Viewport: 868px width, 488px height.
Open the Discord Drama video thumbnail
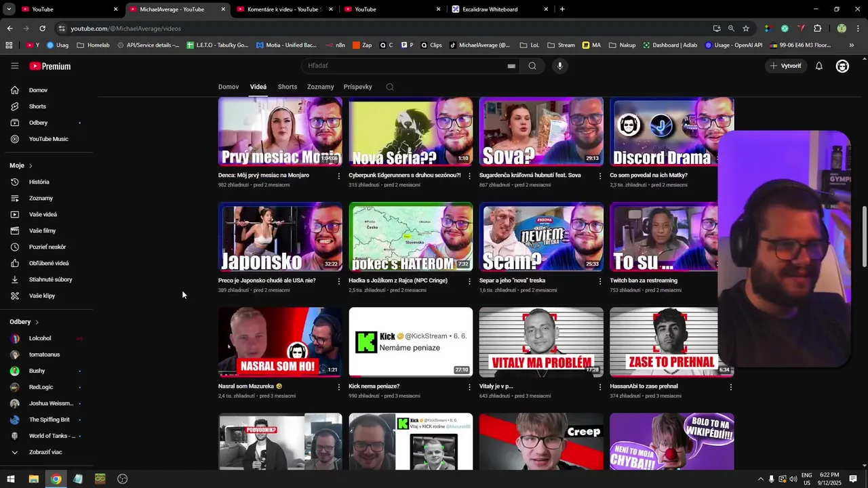(671, 131)
